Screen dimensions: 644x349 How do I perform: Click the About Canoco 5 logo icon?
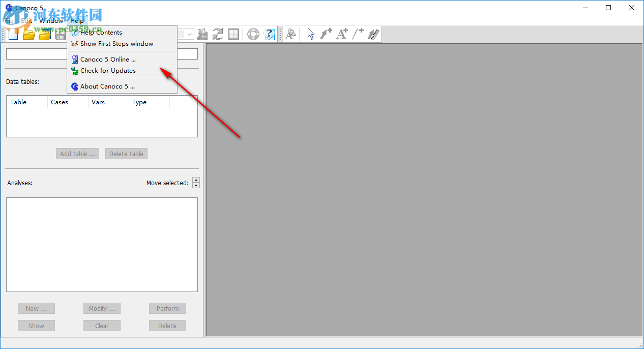click(x=75, y=86)
